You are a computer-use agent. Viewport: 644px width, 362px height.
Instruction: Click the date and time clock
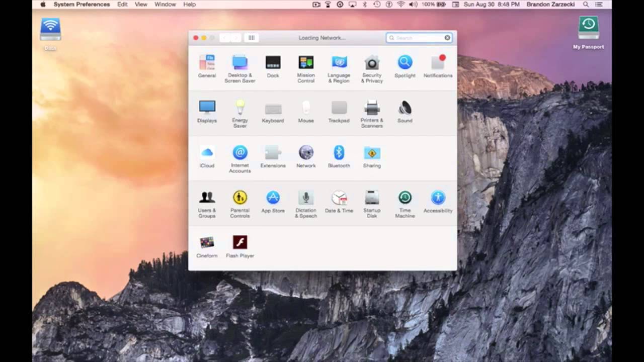coord(492,4)
